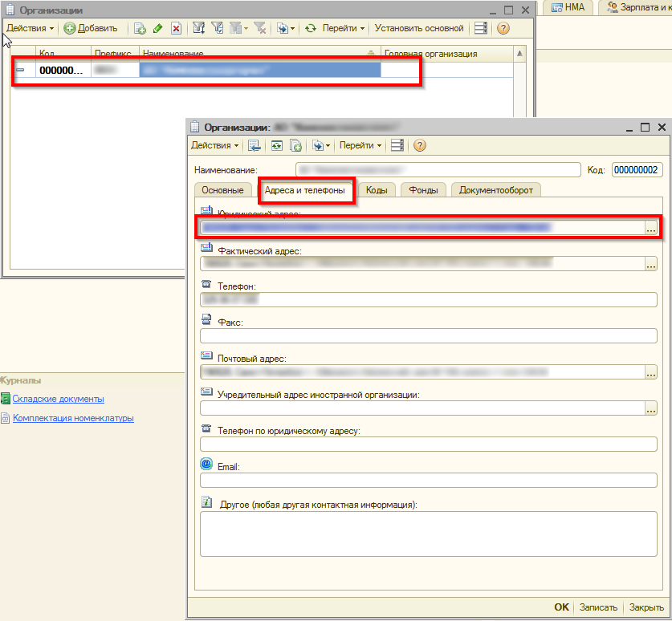Expand the Перейти dropdown in the organization form

click(x=360, y=145)
